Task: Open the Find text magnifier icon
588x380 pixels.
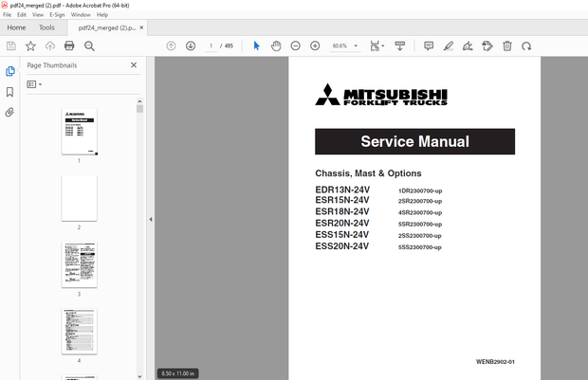Action: [89, 46]
